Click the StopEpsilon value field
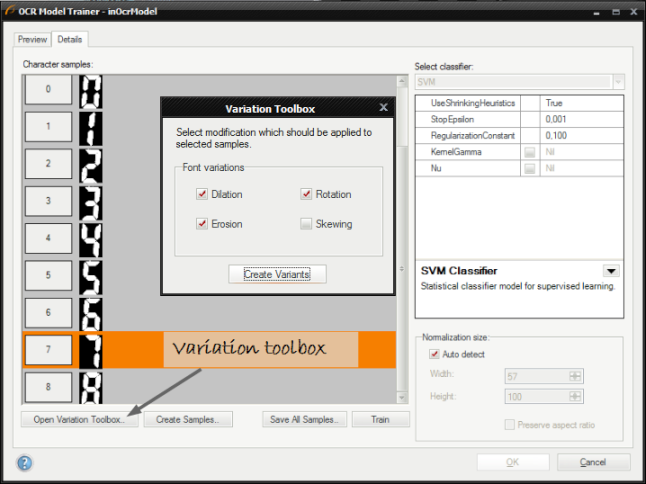Image resolution: width=646 pixels, height=484 pixels. tap(582, 119)
